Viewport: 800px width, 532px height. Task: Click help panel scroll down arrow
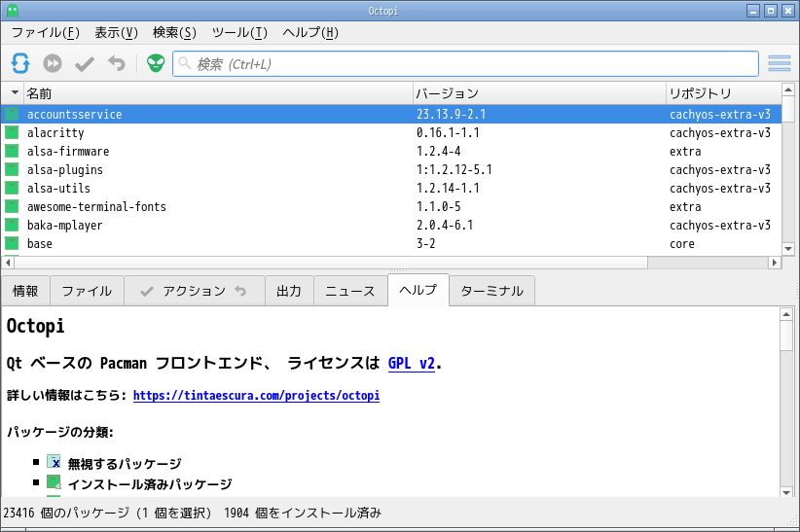pyautogui.click(x=786, y=492)
